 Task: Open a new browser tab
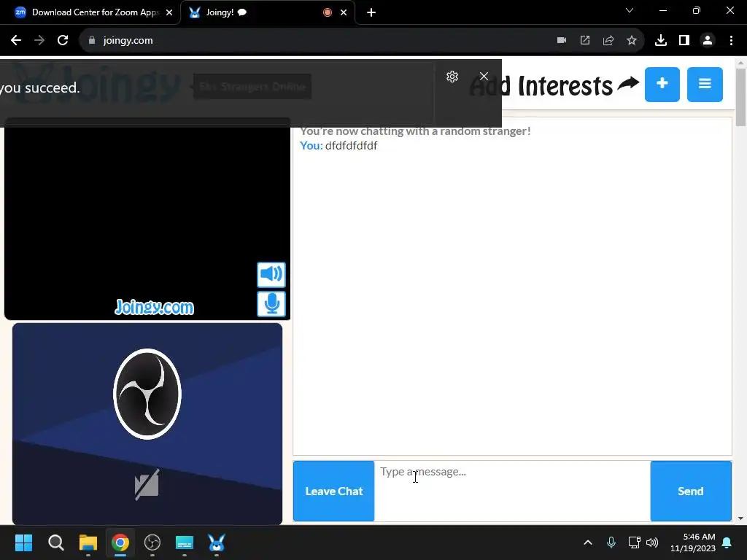371,12
